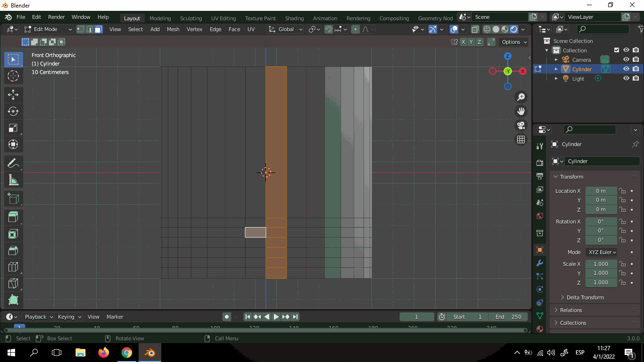Switch viewport shading to rendered
Screen dimensions: 644x362
click(514, 29)
